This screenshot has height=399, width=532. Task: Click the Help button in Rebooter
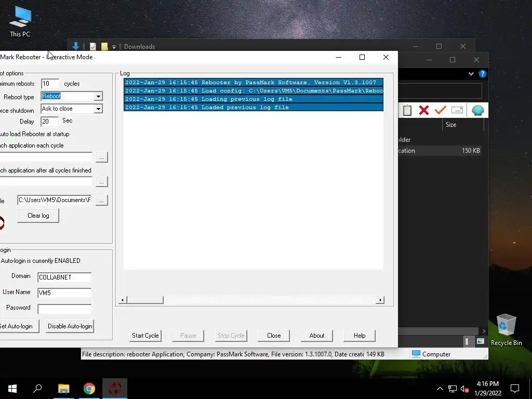point(360,336)
